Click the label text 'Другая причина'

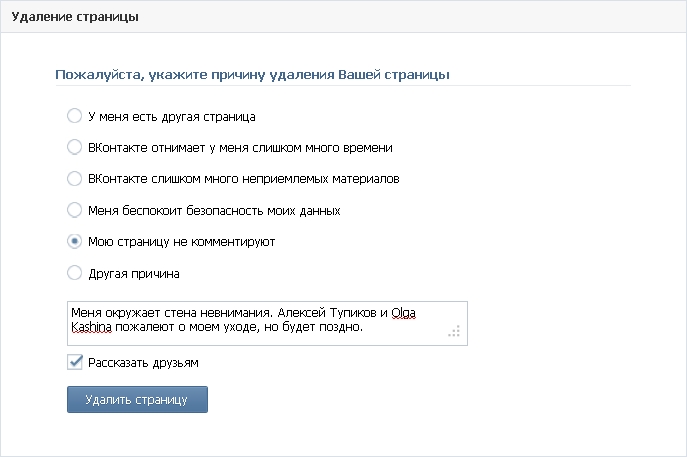pos(134,274)
